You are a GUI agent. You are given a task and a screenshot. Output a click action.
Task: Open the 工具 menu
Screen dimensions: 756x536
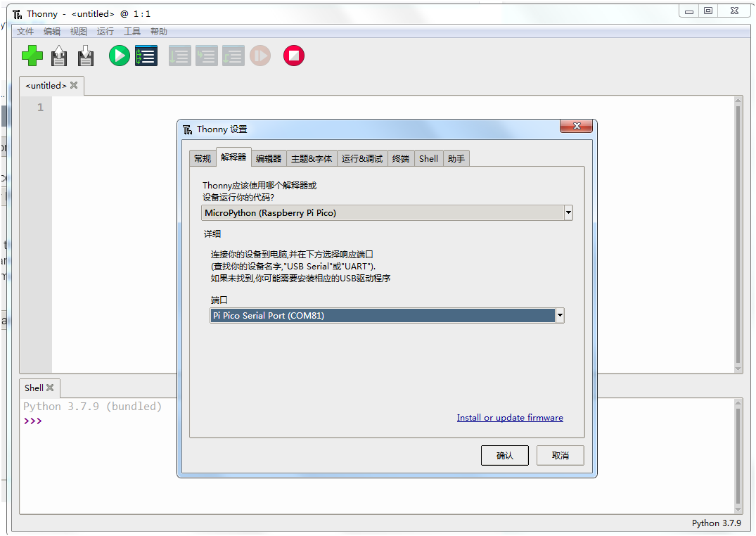(x=132, y=32)
